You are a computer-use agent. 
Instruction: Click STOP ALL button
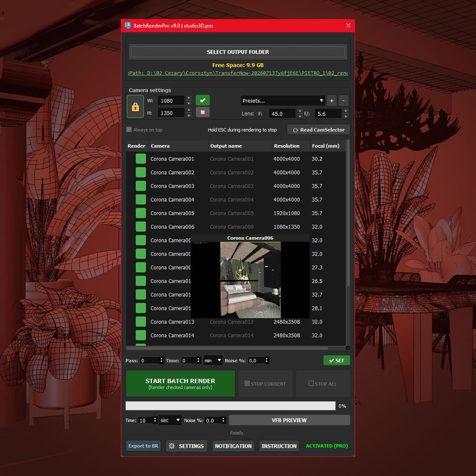[323, 383]
